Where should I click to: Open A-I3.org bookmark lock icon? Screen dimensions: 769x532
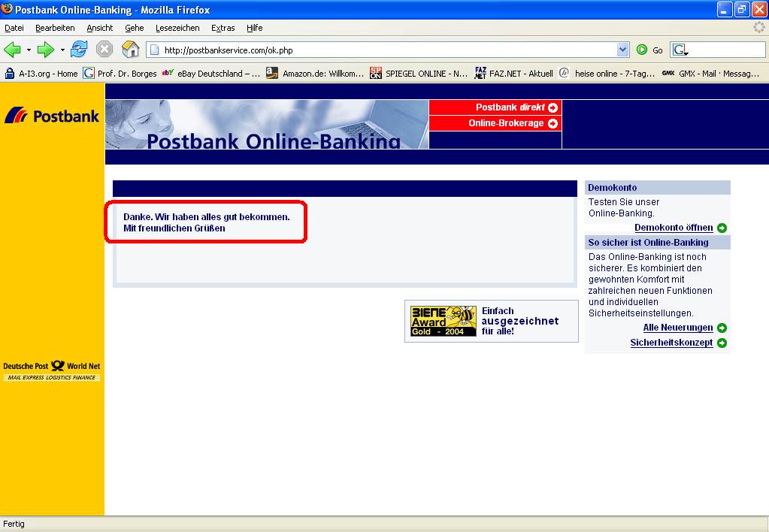9,74
